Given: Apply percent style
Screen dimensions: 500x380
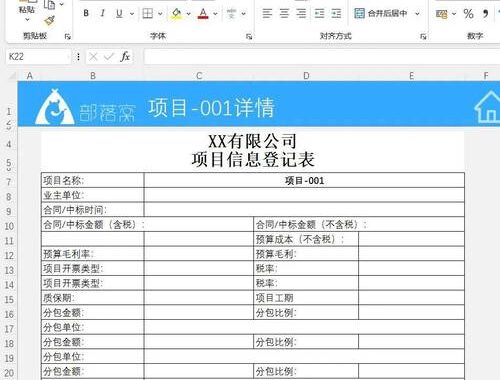Looking at the screenshot, I should [468, 14].
